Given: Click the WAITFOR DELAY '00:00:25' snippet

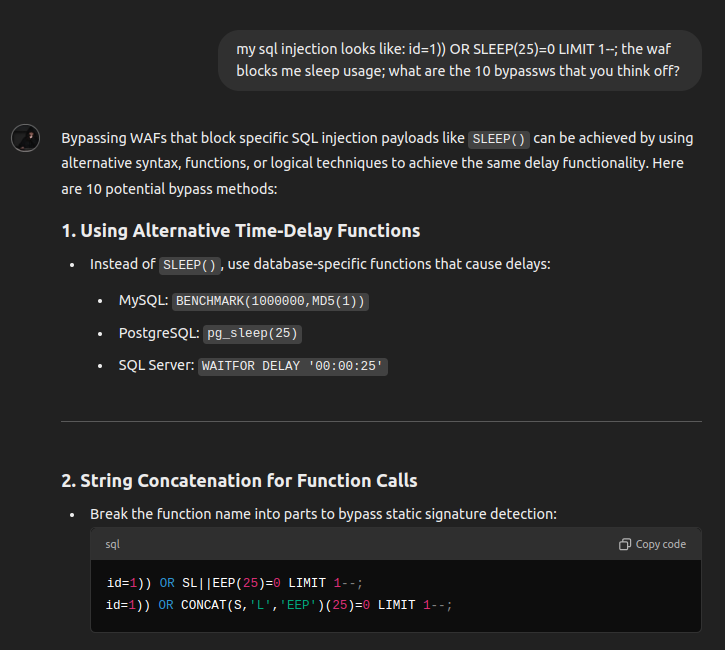Looking at the screenshot, I should click(x=293, y=366).
